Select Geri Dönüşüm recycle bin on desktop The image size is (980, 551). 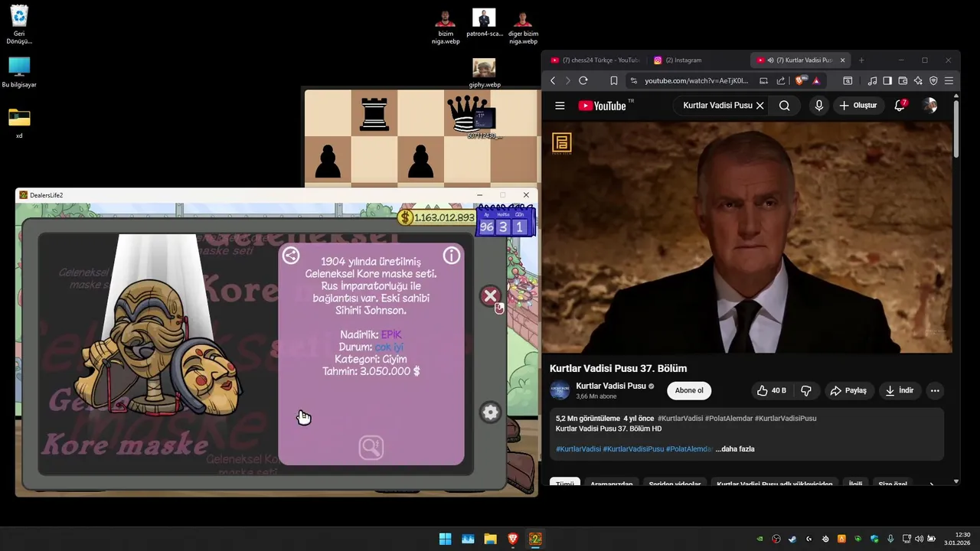click(19, 25)
